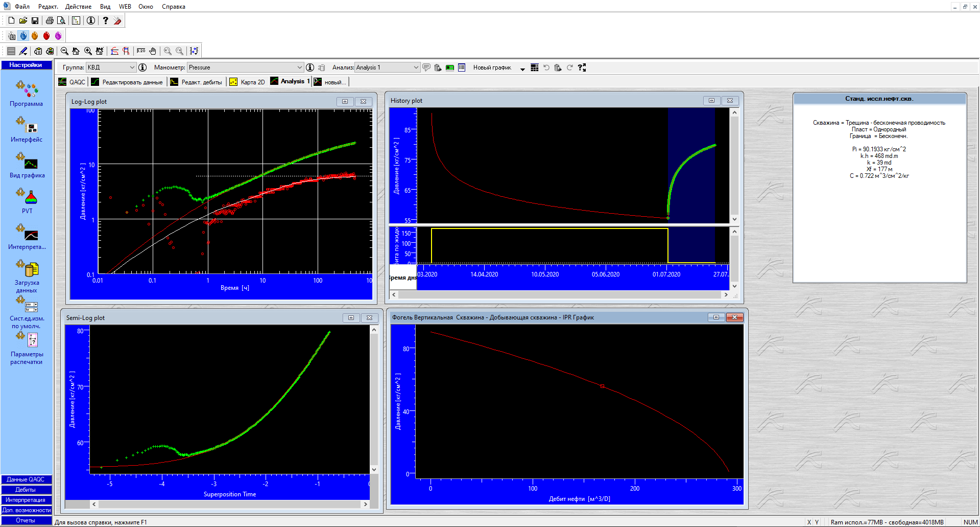Open the Действие menu
The height and width of the screenshot is (527, 980).
[x=78, y=7]
